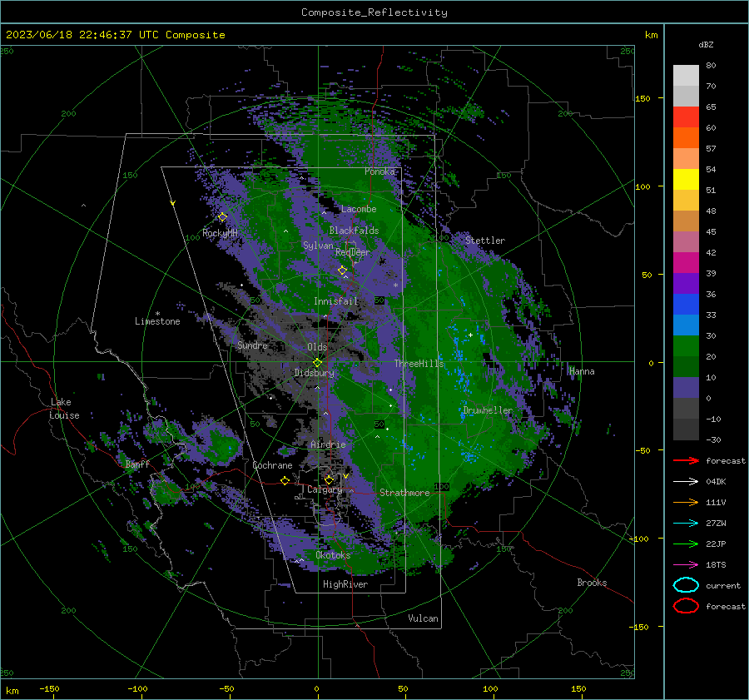Click the RockyMH label on the map
This screenshot has height=700, width=749.
220,233
